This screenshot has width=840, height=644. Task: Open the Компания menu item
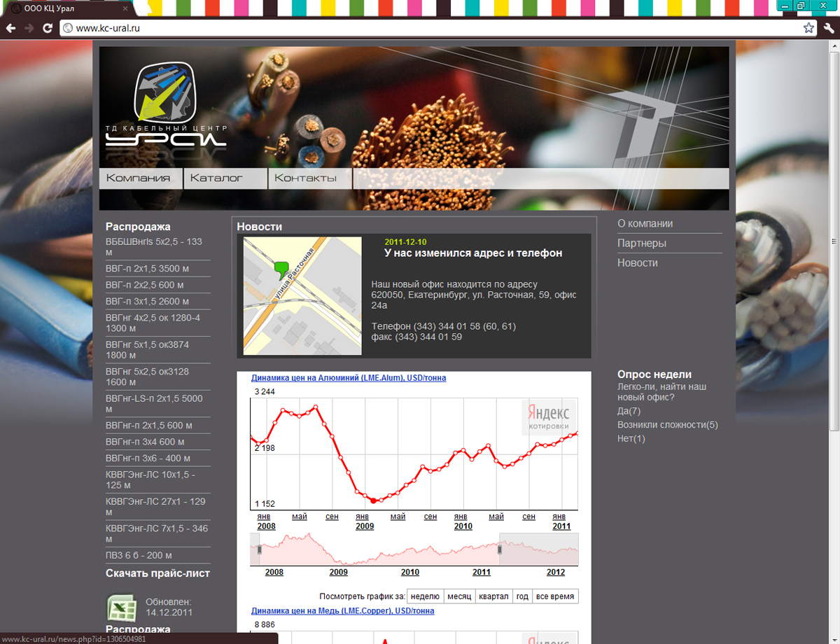coord(141,178)
